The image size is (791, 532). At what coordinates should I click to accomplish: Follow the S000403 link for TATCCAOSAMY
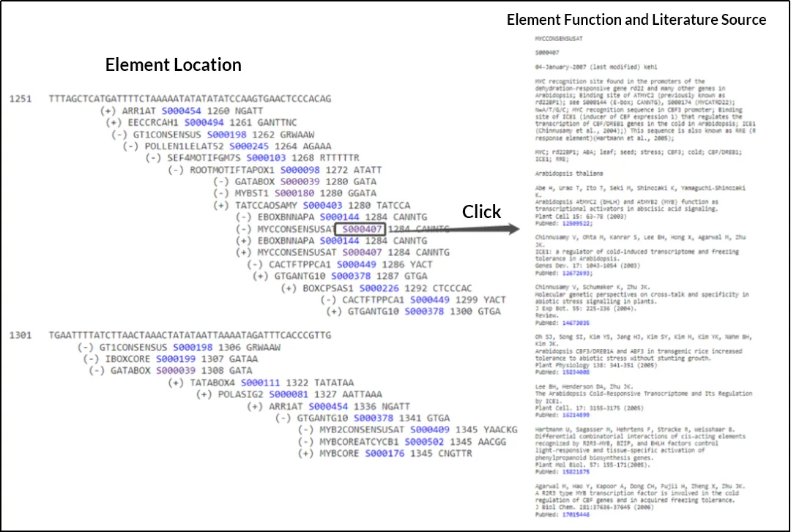[322, 205]
